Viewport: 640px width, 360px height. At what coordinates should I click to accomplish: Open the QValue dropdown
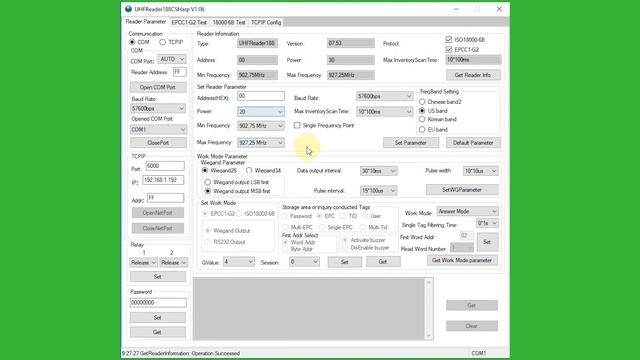(239, 262)
